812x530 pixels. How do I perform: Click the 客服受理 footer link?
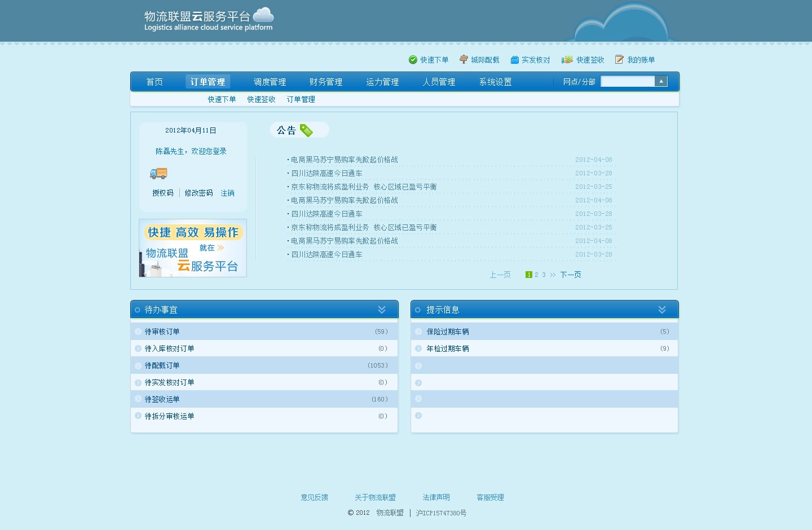tap(490, 497)
